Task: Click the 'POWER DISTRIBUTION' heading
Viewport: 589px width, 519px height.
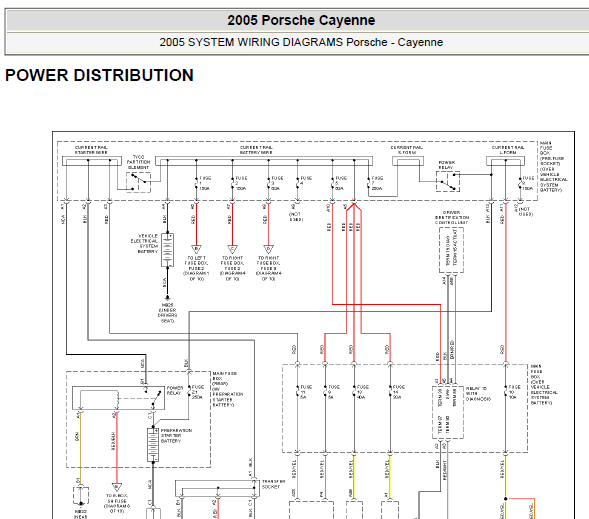Action: pos(99,75)
